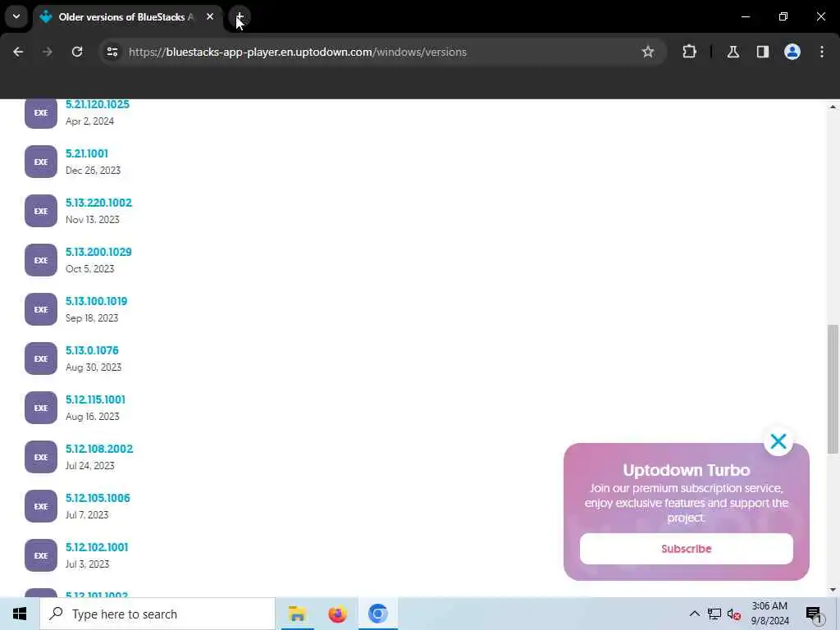840x630 pixels.
Task: Click the Uptodown Turbo heading
Action: 687,470
